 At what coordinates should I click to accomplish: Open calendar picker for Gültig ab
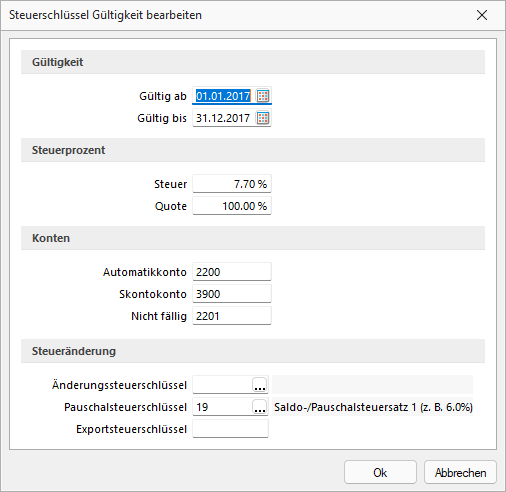coord(263,96)
